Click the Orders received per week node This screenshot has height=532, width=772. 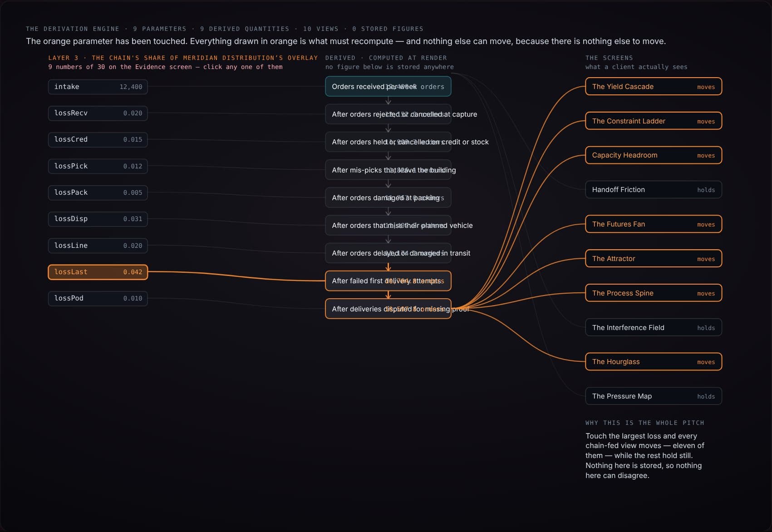pyautogui.click(x=388, y=86)
